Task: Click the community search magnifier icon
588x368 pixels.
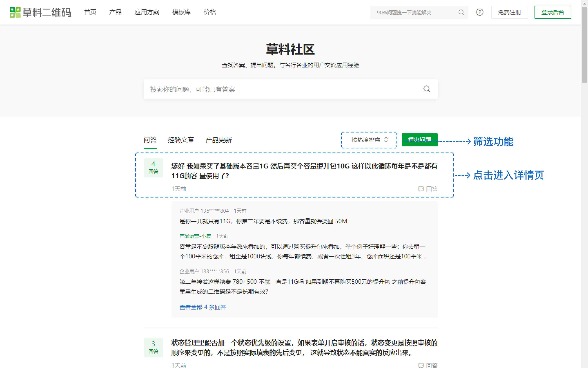Action: pos(427,89)
